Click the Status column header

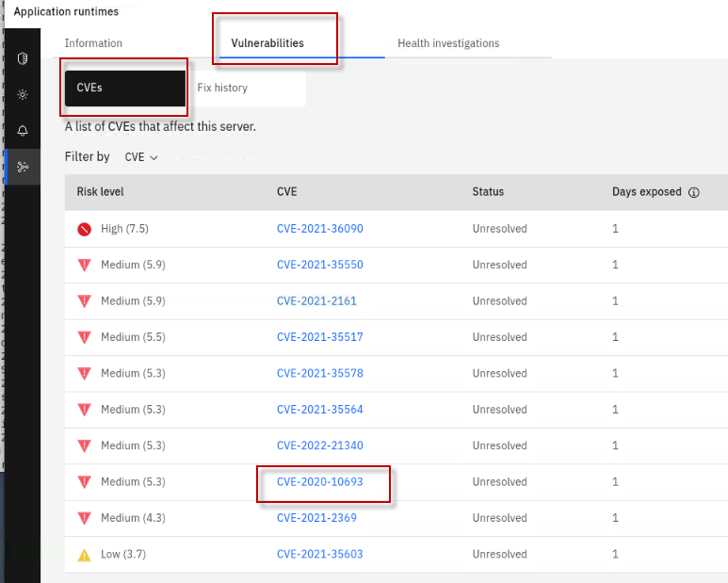coord(488,192)
